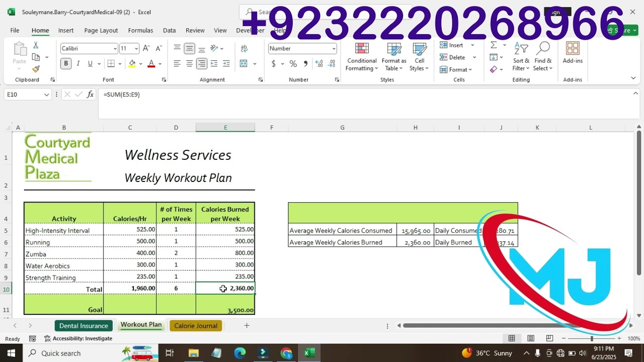Screen dimensions: 644x362
Task: Switch to Page Break Preview in status bar
Action: click(549, 338)
